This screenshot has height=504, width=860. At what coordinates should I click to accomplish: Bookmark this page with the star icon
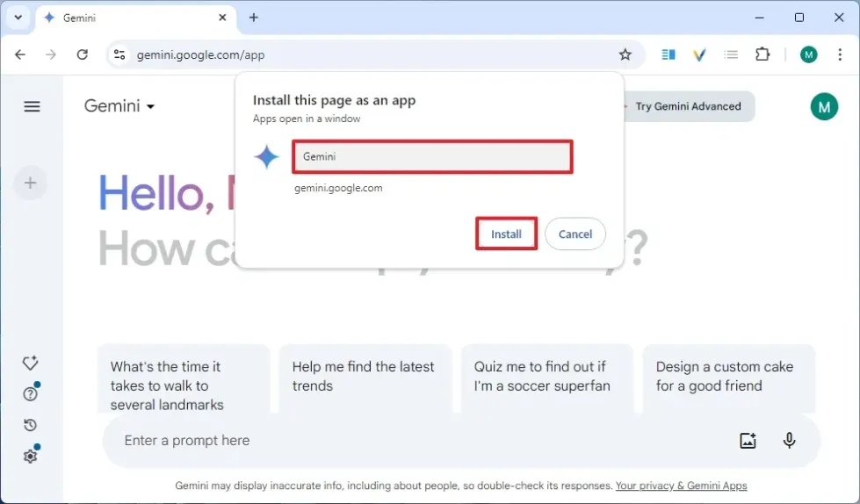[x=625, y=54]
